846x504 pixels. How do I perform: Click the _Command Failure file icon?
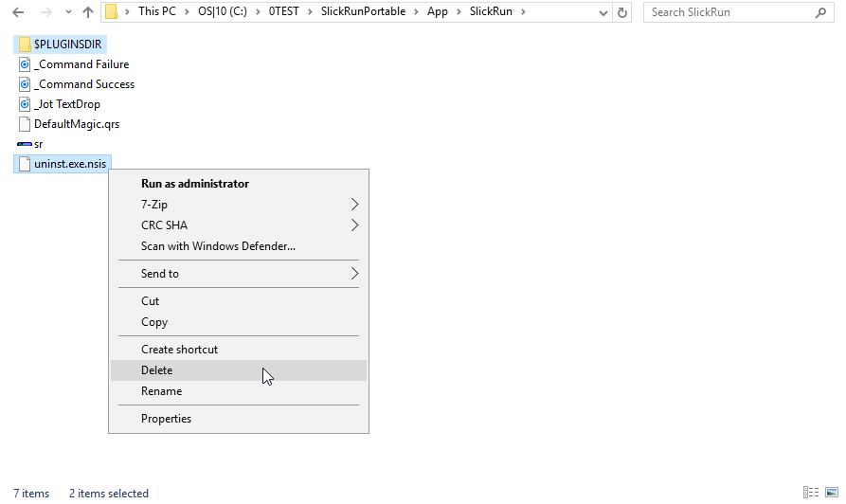(x=25, y=64)
